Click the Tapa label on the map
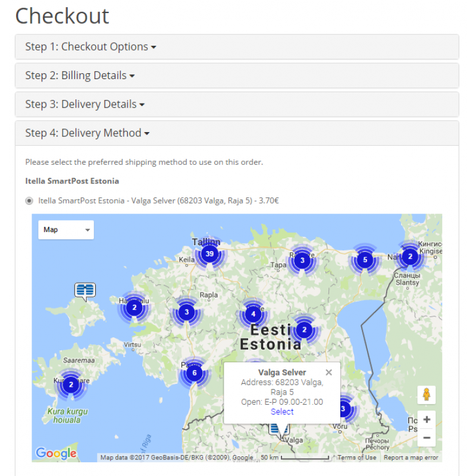The image size is (476, 476). pyautogui.click(x=278, y=265)
